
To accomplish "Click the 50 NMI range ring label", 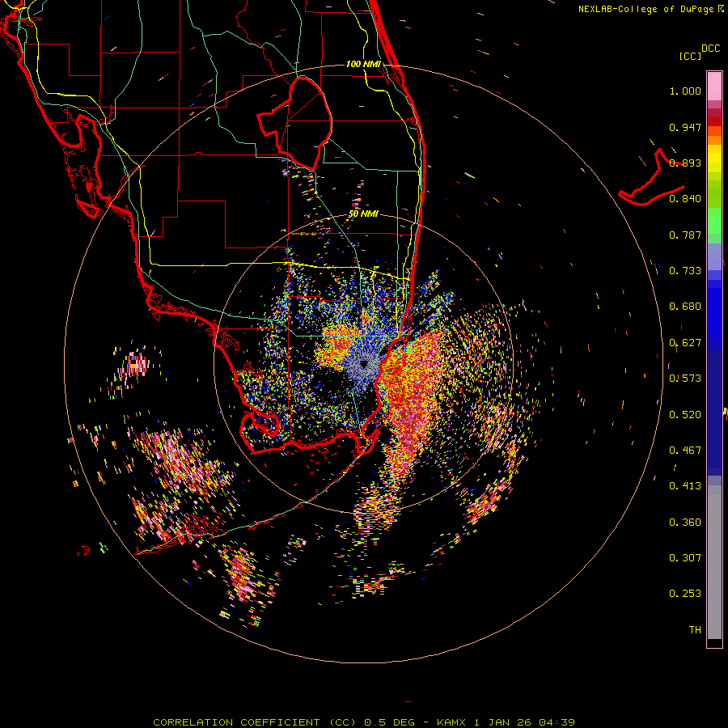I will coord(363,214).
